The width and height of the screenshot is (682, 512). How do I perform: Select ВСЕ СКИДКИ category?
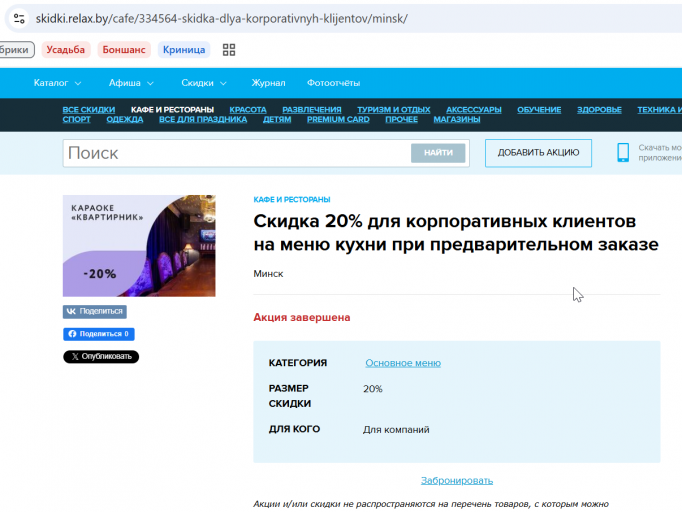pyautogui.click(x=89, y=110)
